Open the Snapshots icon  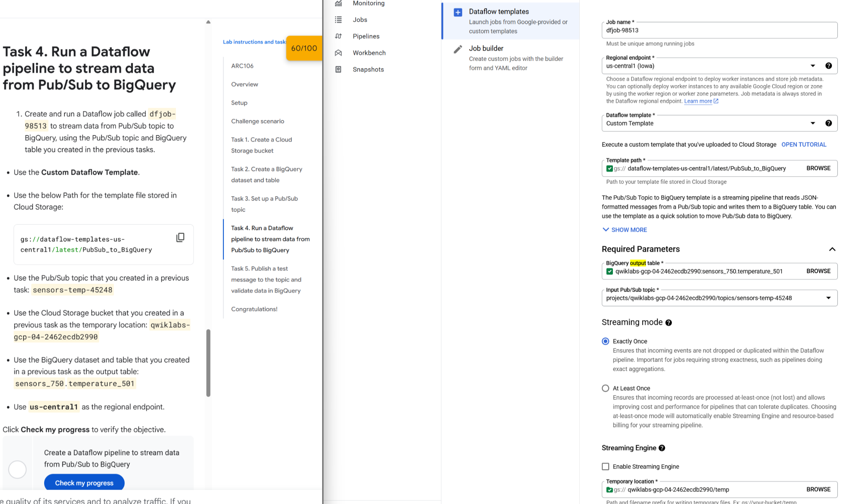pyautogui.click(x=338, y=69)
